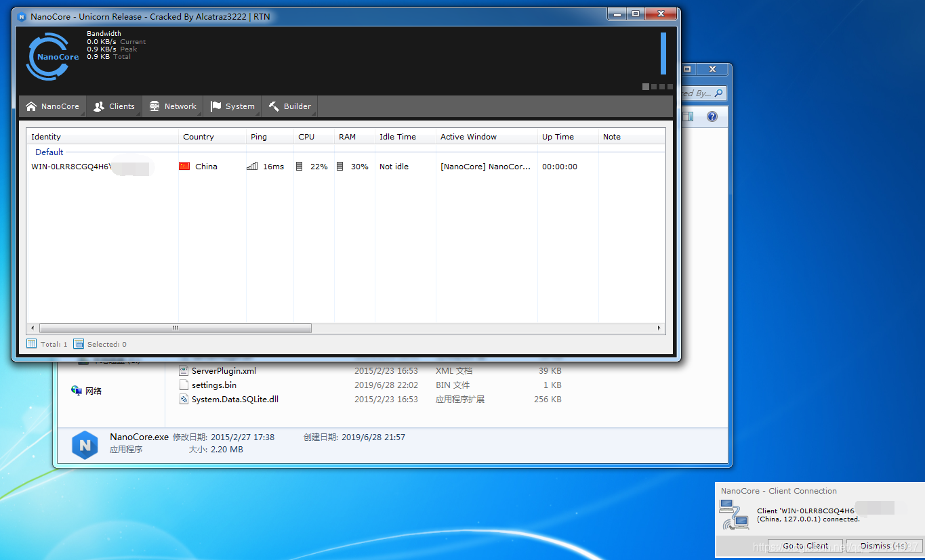Screen dimensions: 925x560
Task: Click the RAM column header
Action: (x=354, y=137)
